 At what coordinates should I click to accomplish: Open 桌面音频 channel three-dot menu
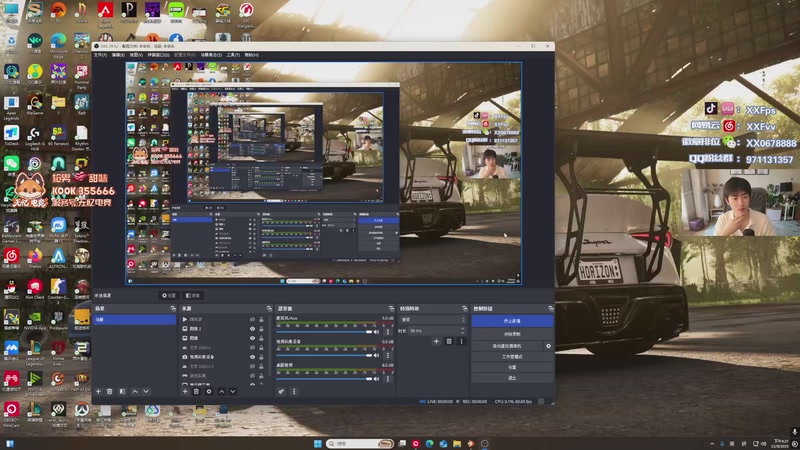[388, 379]
